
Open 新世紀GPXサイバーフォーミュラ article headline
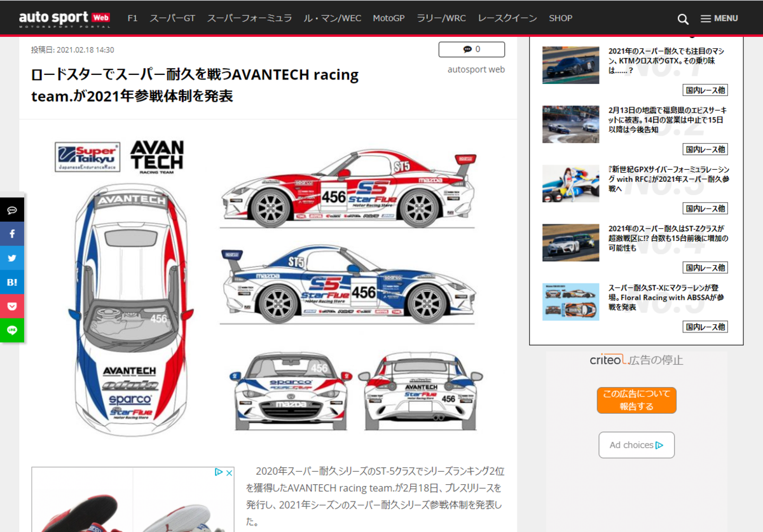(x=668, y=179)
